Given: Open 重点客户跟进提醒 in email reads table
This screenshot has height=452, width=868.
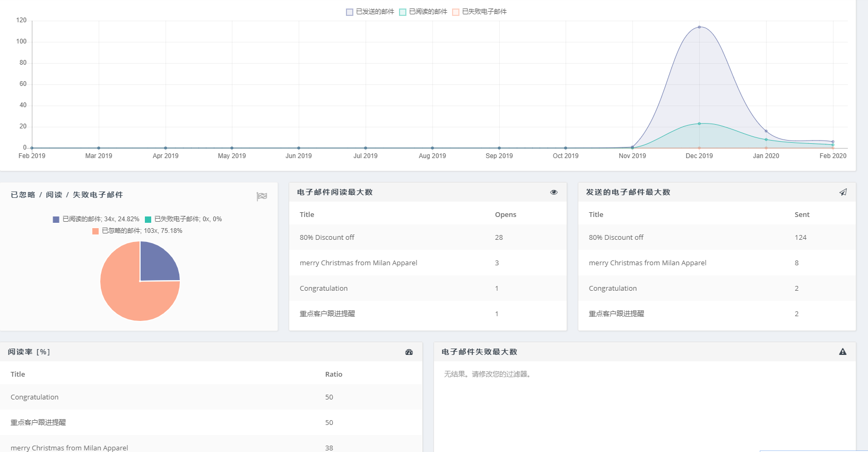Looking at the screenshot, I should point(327,314).
